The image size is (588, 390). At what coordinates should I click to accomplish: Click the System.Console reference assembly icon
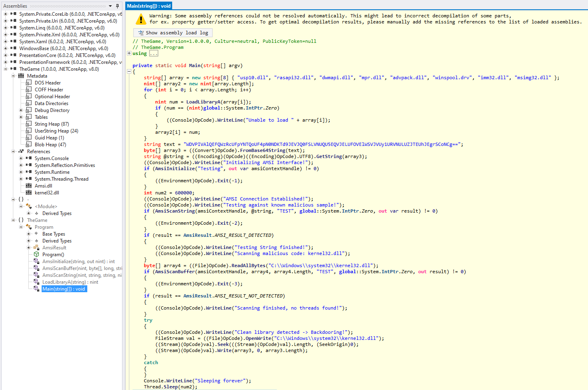29,158
